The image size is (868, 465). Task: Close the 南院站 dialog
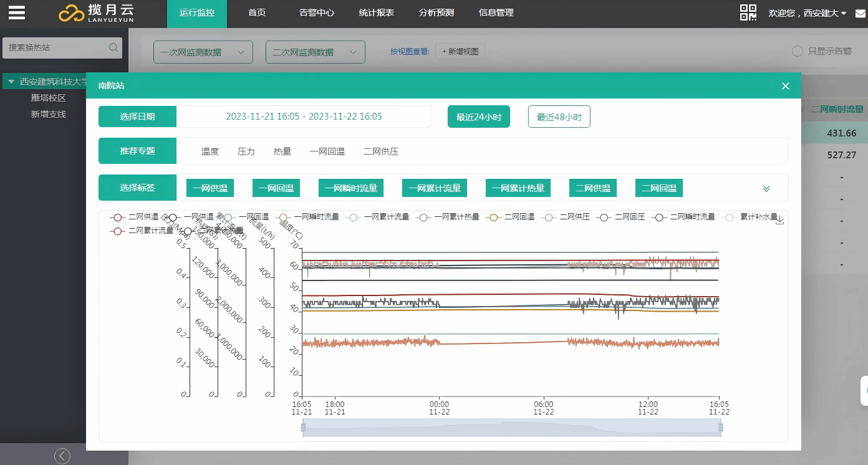click(x=786, y=86)
